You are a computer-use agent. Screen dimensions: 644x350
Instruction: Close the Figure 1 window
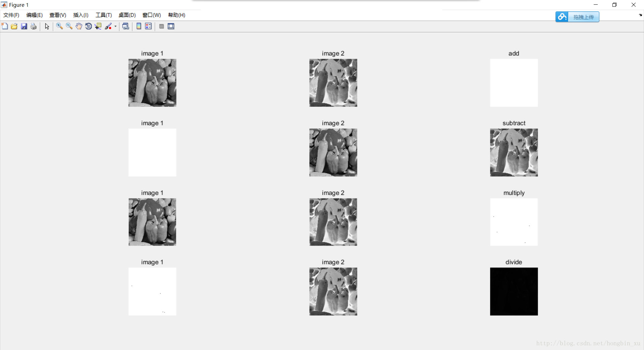point(634,5)
